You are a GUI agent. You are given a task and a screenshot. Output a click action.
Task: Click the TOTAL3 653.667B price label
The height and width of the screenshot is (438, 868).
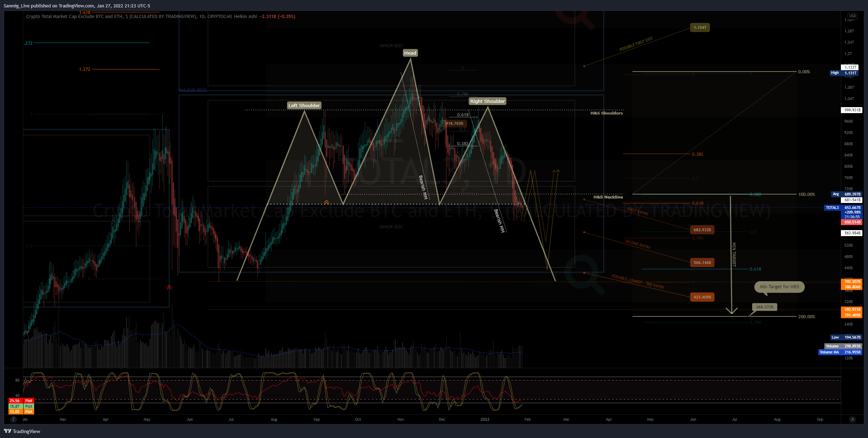coord(843,208)
